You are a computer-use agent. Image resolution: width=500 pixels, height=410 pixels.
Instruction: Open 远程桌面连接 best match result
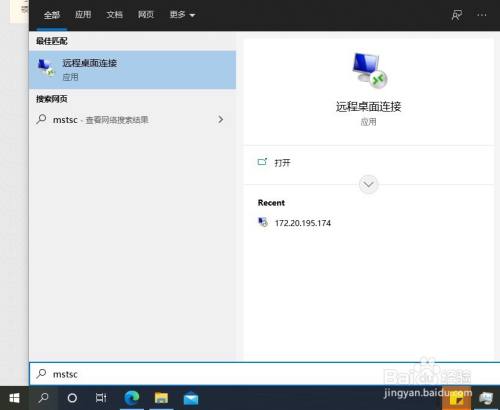132,70
